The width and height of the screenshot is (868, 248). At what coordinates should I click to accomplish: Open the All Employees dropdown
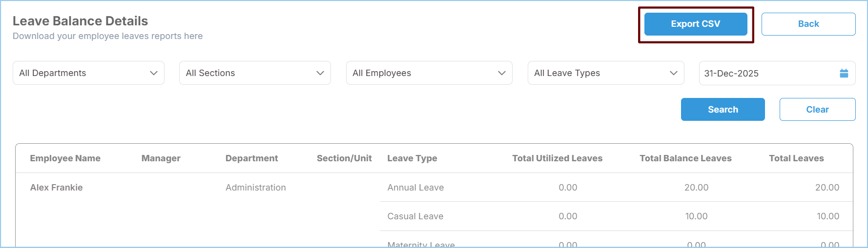click(x=429, y=73)
